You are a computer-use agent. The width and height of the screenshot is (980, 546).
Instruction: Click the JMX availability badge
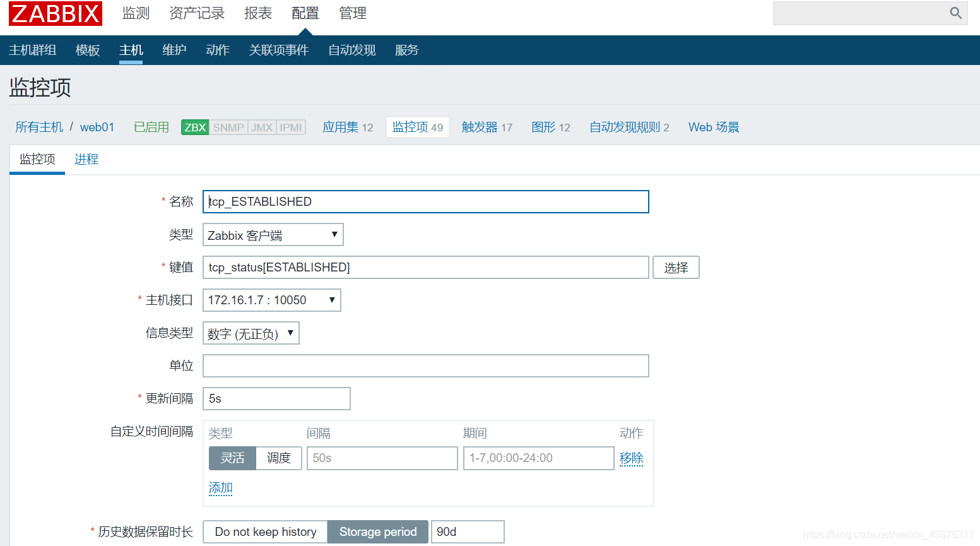(x=262, y=128)
